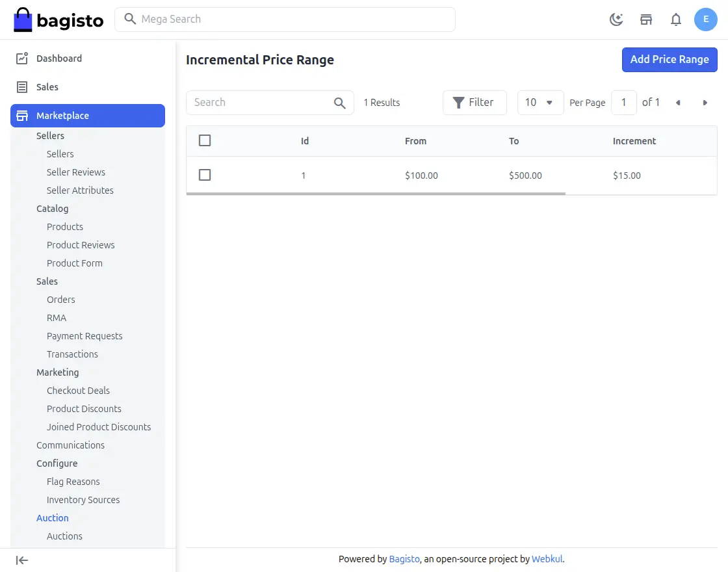Click Add Price Range button
This screenshot has width=728, height=572.
coord(669,59)
